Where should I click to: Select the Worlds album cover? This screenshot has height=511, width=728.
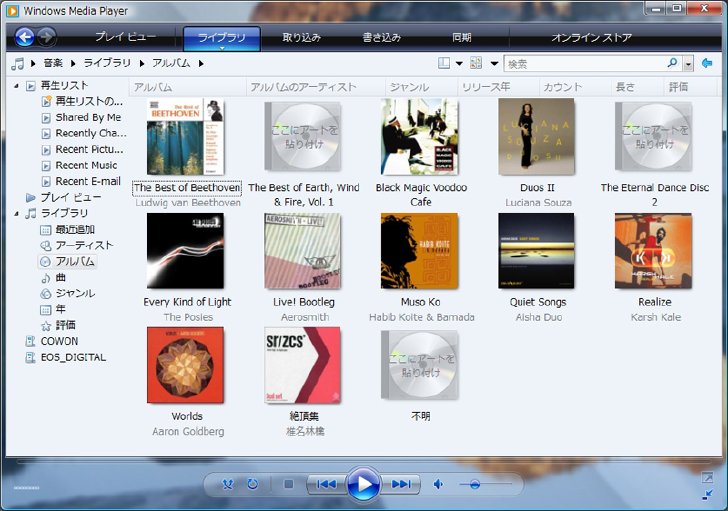pos(186,365)
